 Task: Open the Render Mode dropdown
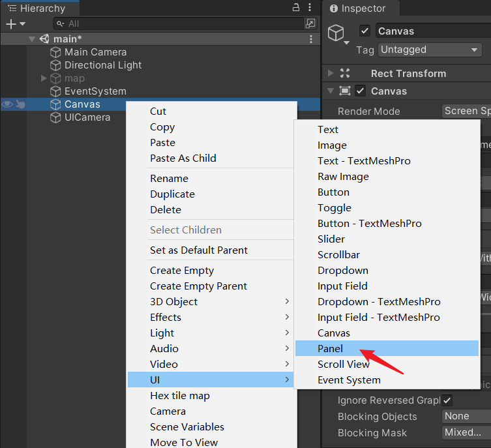point(466,111)
